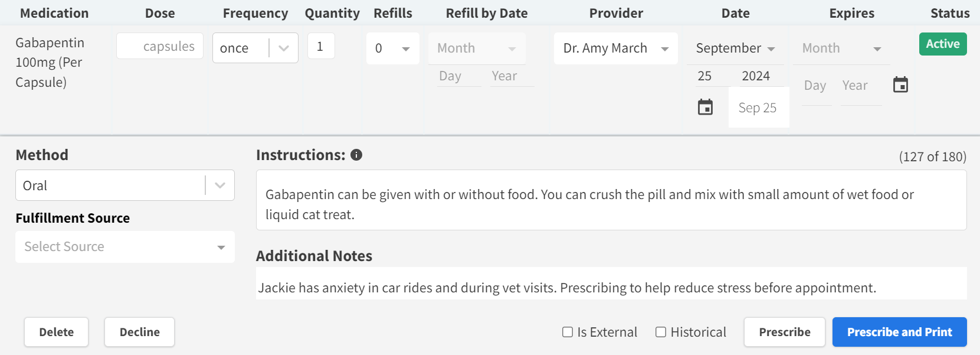Select the Sep 25 date suggestion
Viewport: 980px width, 355px height.
point(759,107)
